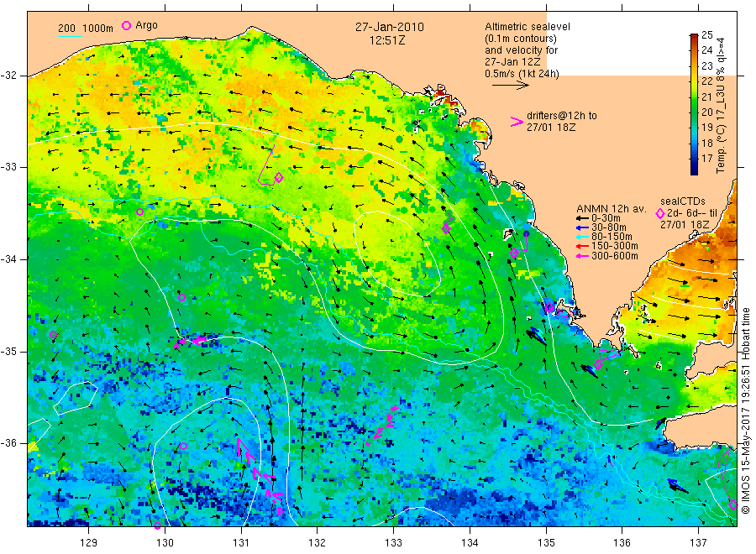Click the temperature colorbar near 25

click(x=694, y=36)
